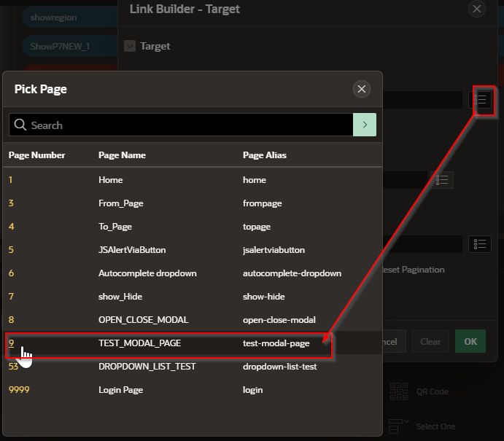Click the open-close-modal alias cell

(279, 320)
